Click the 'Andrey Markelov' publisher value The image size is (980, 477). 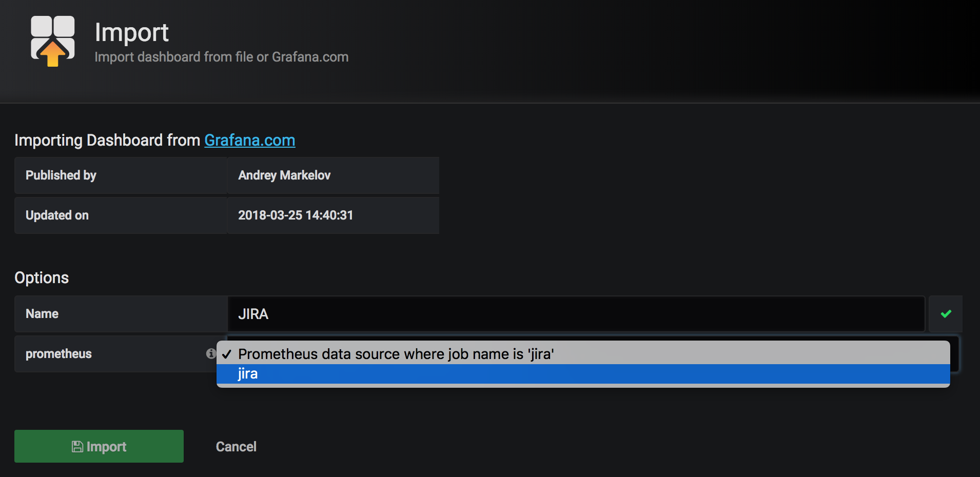click(x=284, y=175)
